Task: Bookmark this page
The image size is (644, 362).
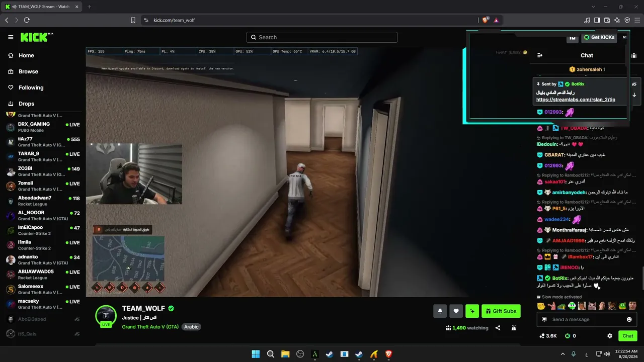Action: coord(133,20)
